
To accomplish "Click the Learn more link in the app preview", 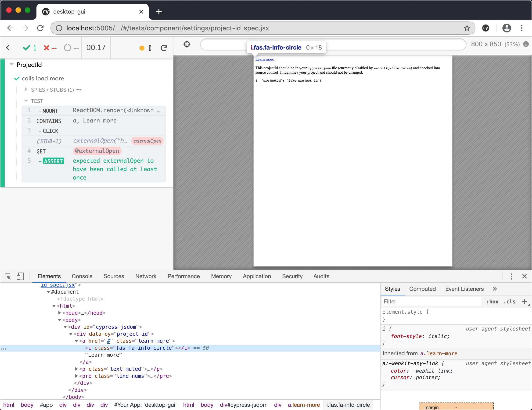I will tap(265, 59).
